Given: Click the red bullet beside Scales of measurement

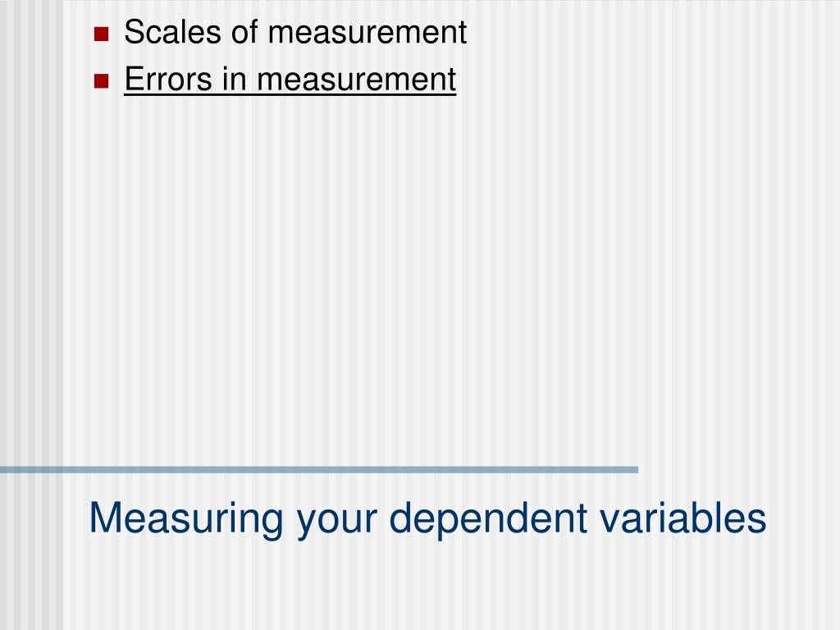Looking at the screenshot, I should 101,34.
